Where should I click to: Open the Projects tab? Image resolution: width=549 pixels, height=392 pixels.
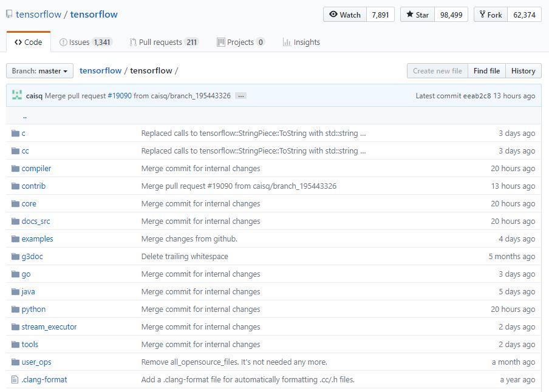241,42
